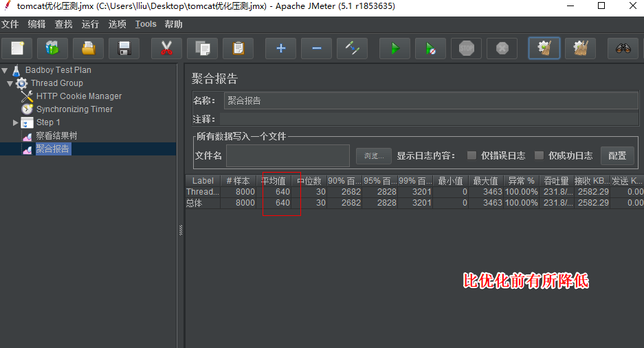The image size is (644, 348).
Task: Open the Tools menu
Action: tap(146, 24)
